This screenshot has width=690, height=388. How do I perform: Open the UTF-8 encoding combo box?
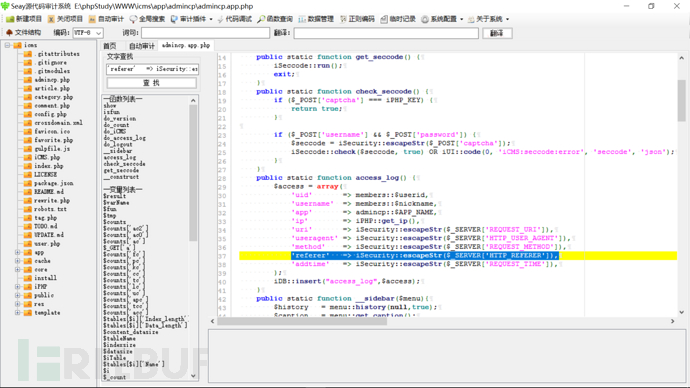point(88,33)
